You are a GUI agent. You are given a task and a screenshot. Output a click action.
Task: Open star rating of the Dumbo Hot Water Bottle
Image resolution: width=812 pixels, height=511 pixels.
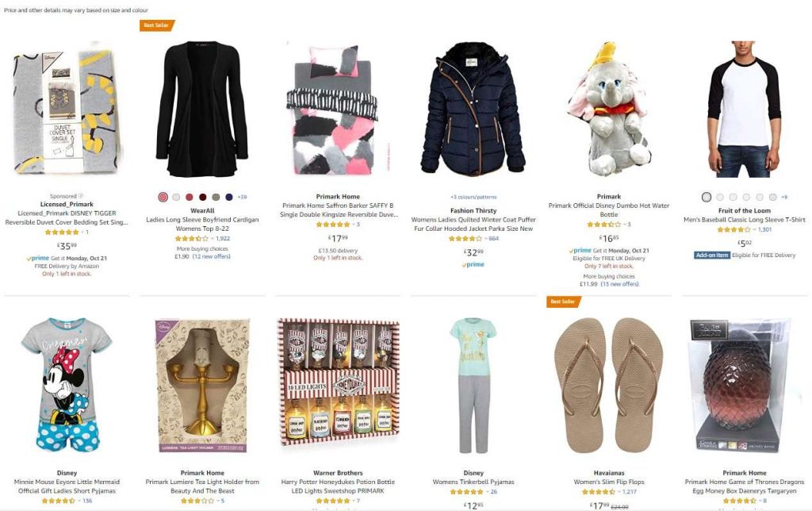coord(603,225)
